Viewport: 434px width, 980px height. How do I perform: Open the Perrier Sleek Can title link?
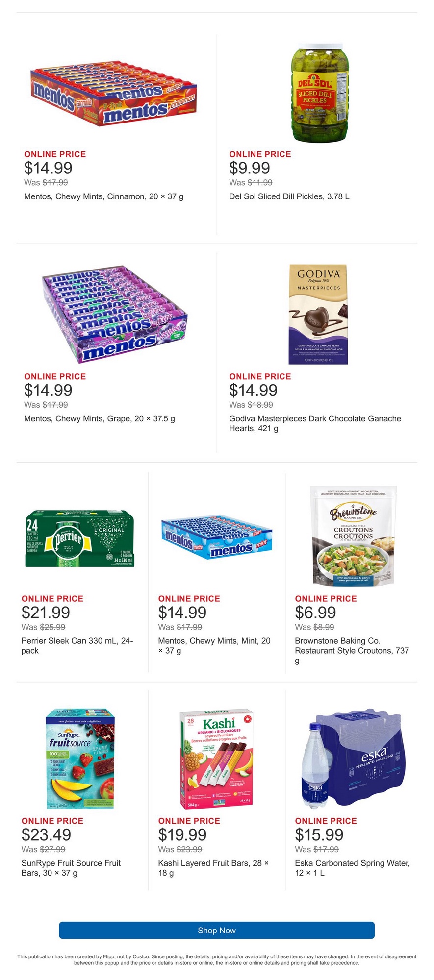(77, 646)
